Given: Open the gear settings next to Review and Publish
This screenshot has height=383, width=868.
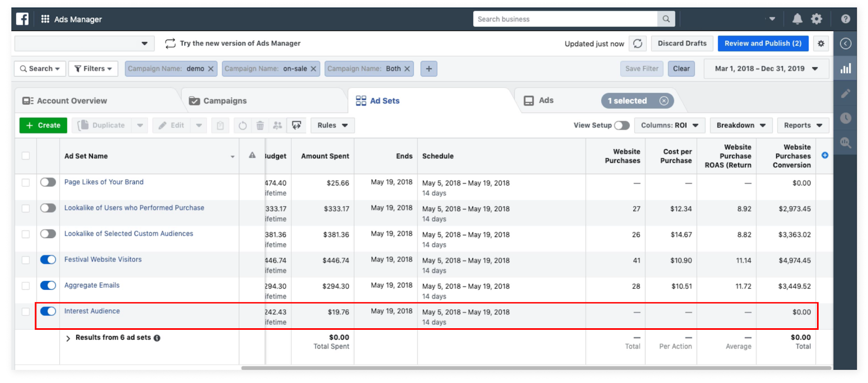Looking at the screenshot, I should coord(821,43).
